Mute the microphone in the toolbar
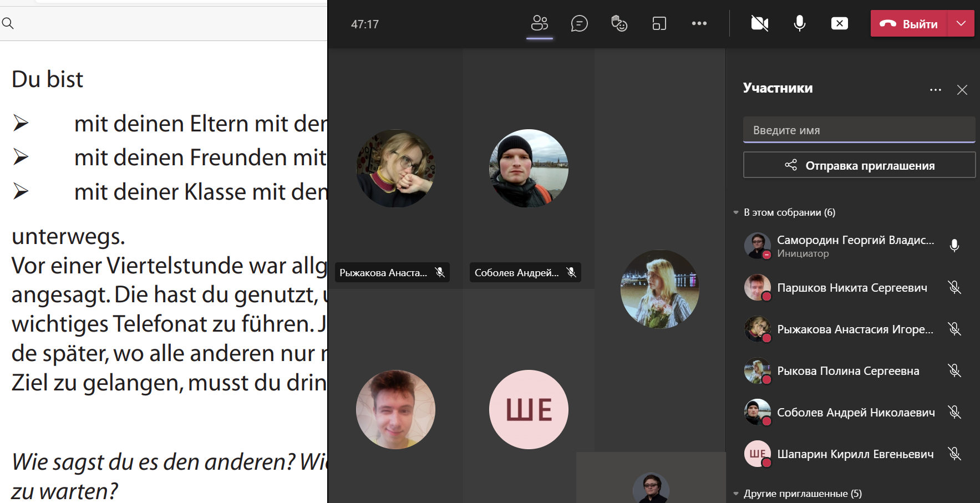Image resolution: width=980 pixels, height=503 pixels. click(799, 23)
